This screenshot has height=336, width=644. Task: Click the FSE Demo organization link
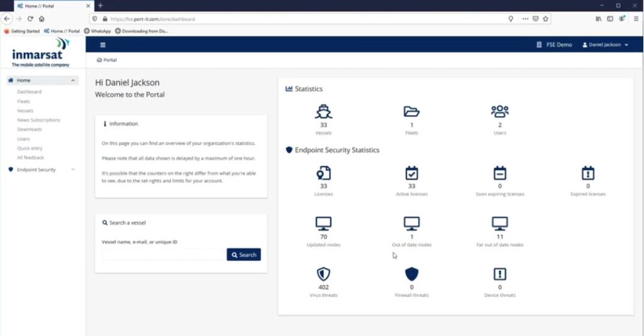click(x=554, y=45)
